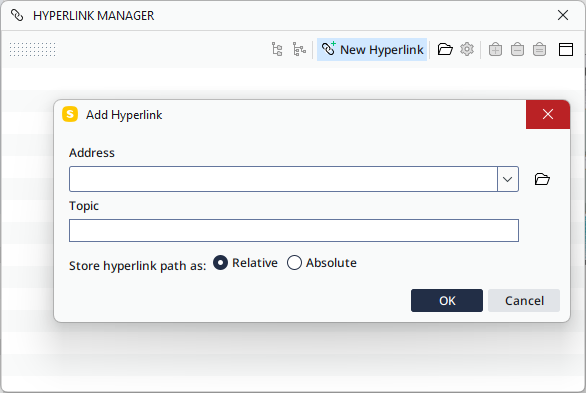This screenshot has width=586, height=393.
Task: Focus the Topic input field
Action: (x=294, y=230)
